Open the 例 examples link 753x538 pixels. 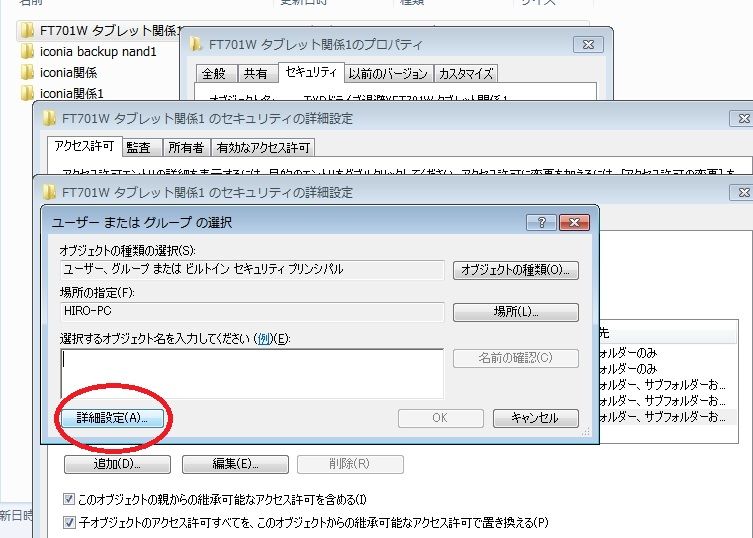pyautogui.click(x=264, y=339)
